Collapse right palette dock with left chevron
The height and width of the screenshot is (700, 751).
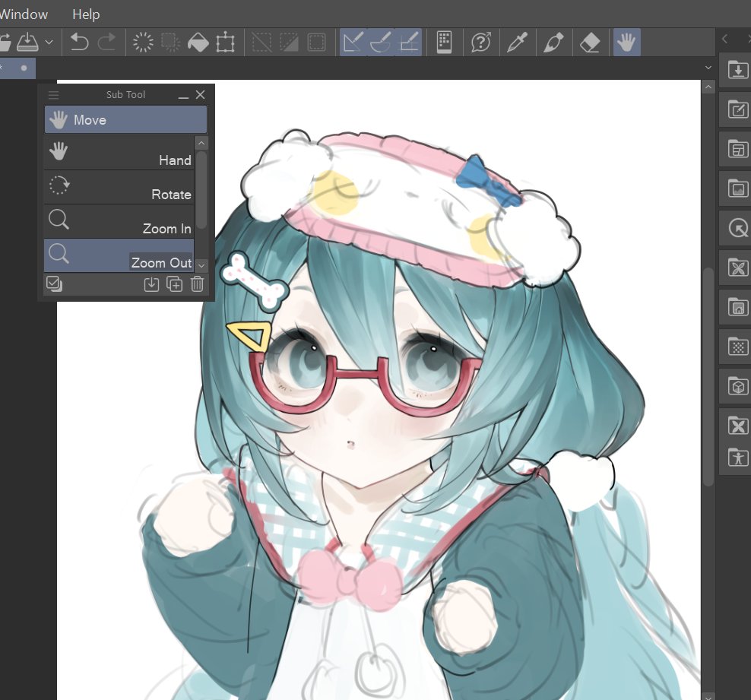(724, 39)
